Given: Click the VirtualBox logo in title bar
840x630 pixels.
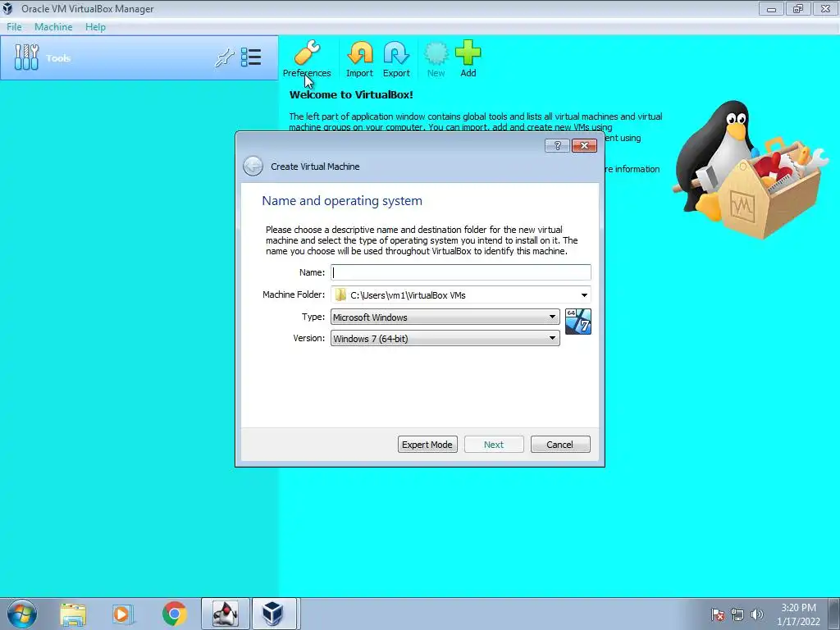Looking at the screenshot, I should coord(7,8).
